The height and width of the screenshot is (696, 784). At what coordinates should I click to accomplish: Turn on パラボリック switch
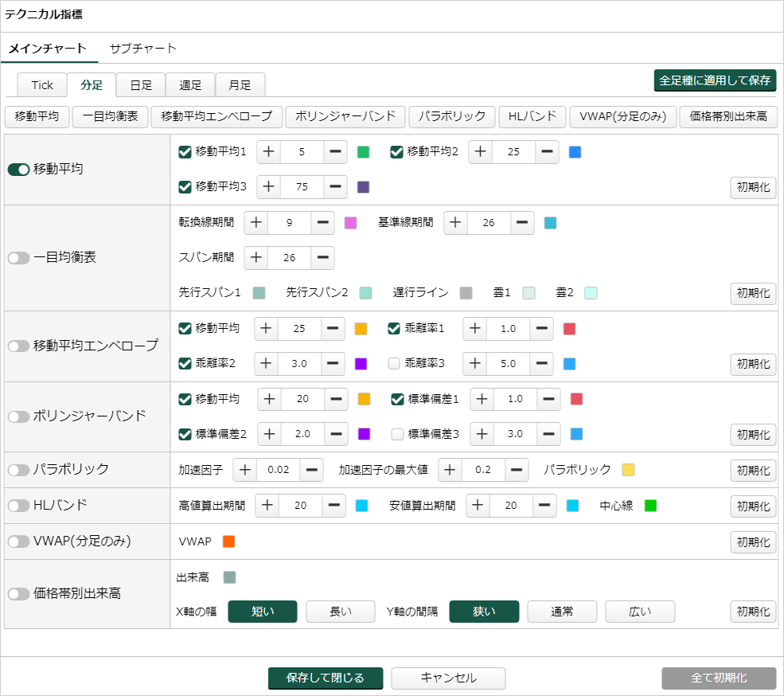(18, 471)
